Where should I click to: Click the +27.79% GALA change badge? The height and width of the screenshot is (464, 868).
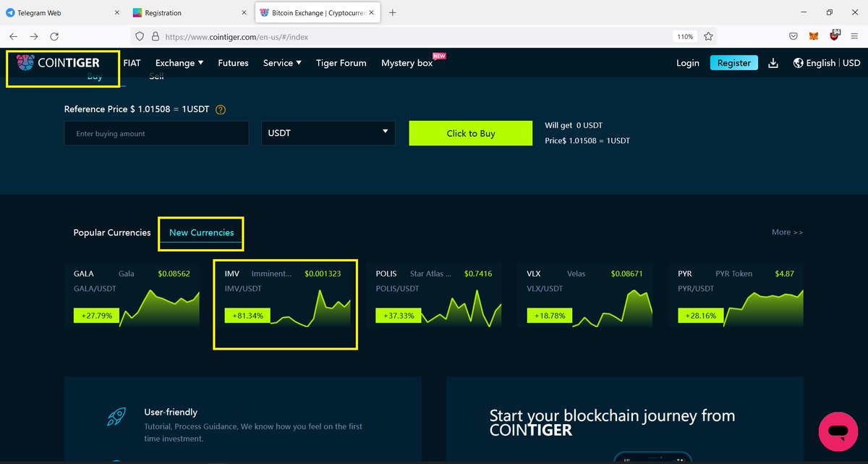(x=97, y=316)
